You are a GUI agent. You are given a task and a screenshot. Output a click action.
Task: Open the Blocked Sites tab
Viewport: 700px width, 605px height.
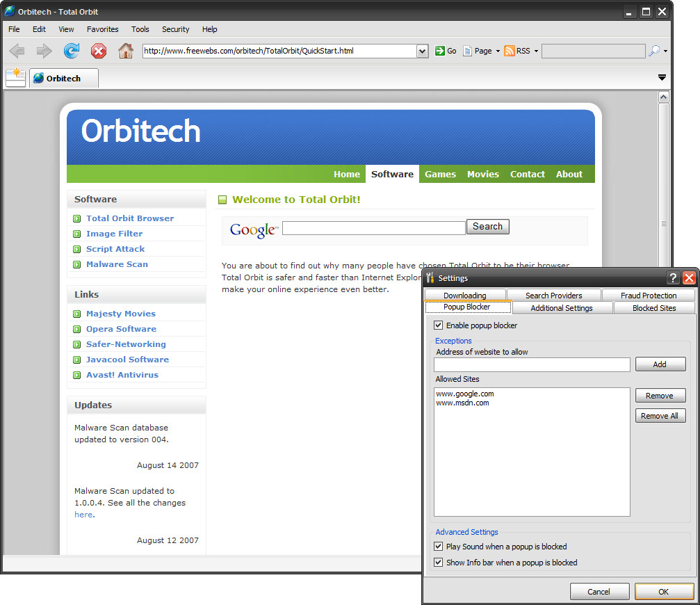[654, 307]
